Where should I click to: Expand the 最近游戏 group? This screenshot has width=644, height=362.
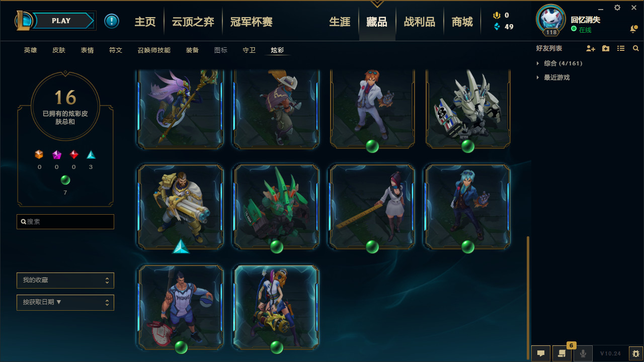click(553, 77)
